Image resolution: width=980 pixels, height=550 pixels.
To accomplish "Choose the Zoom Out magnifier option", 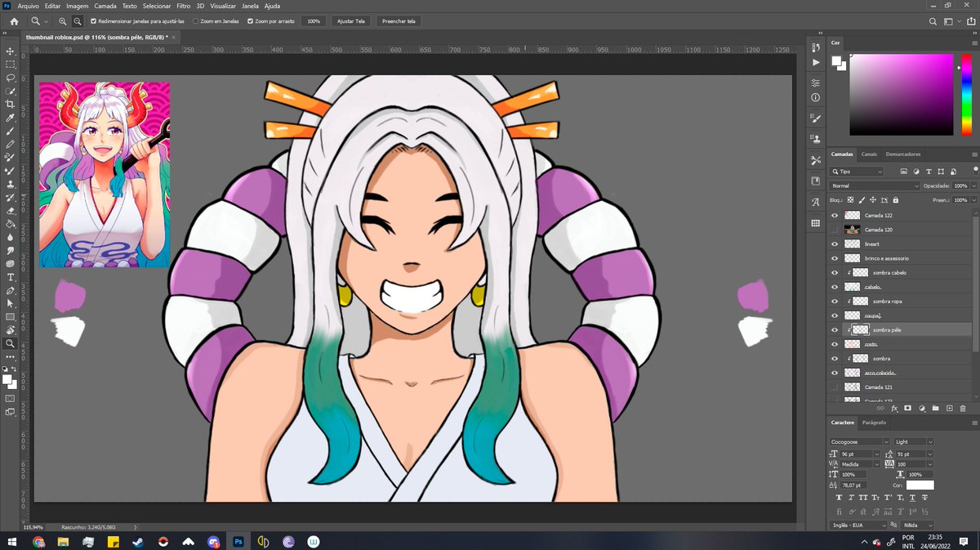I will 77,20.
